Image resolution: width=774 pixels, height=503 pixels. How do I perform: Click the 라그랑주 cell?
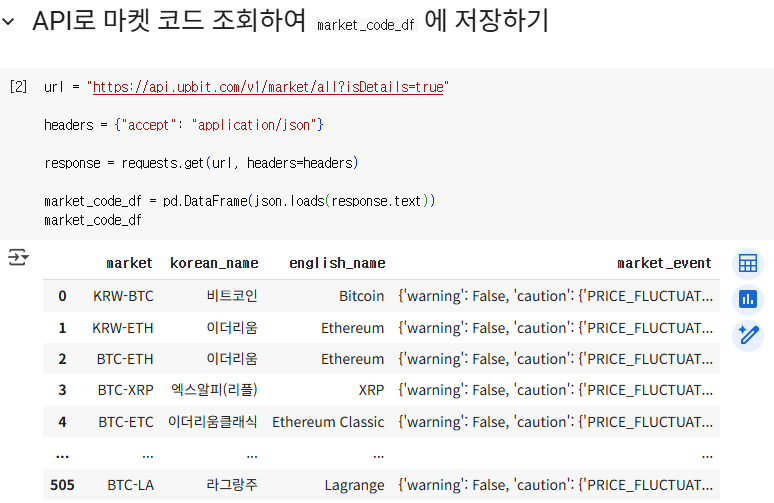(x=232, y=485)
